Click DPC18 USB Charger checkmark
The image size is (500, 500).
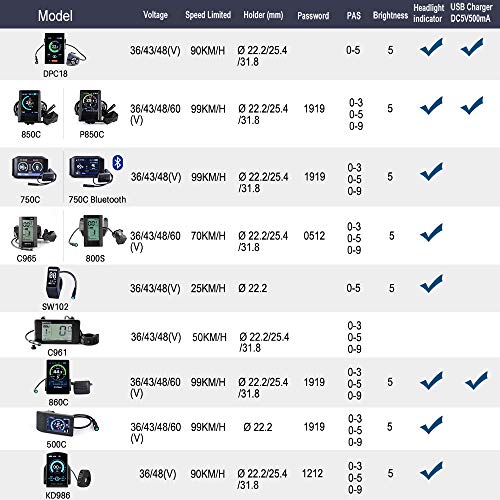point(472,47)
